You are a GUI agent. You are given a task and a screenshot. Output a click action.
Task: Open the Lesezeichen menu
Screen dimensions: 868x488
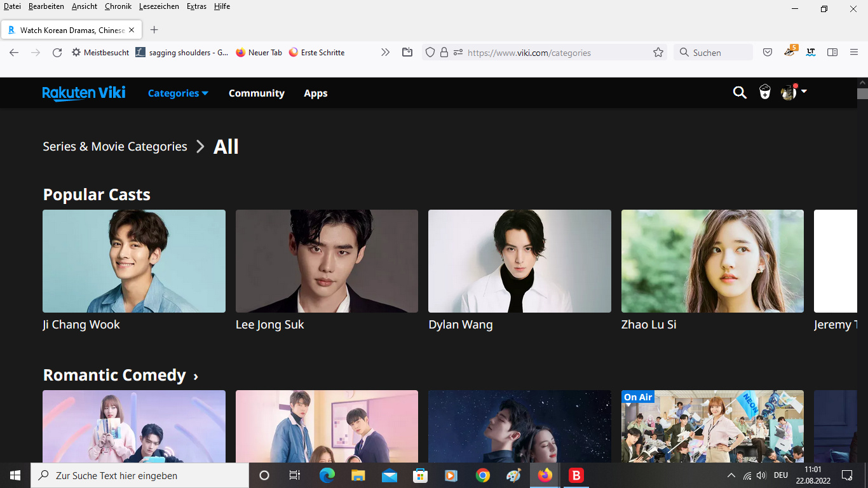159,6
